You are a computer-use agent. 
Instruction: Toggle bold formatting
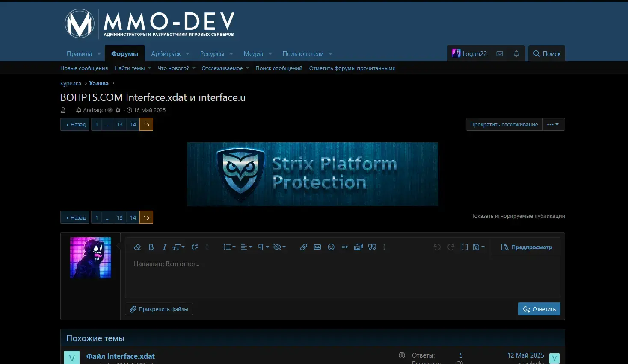(x=151, y=247)
